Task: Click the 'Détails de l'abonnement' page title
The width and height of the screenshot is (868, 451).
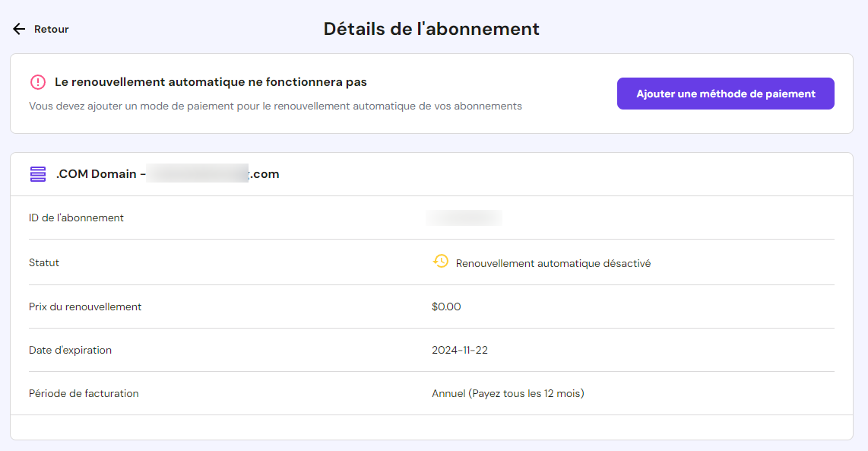Action: pyautogui.click(x=432, y=28)
